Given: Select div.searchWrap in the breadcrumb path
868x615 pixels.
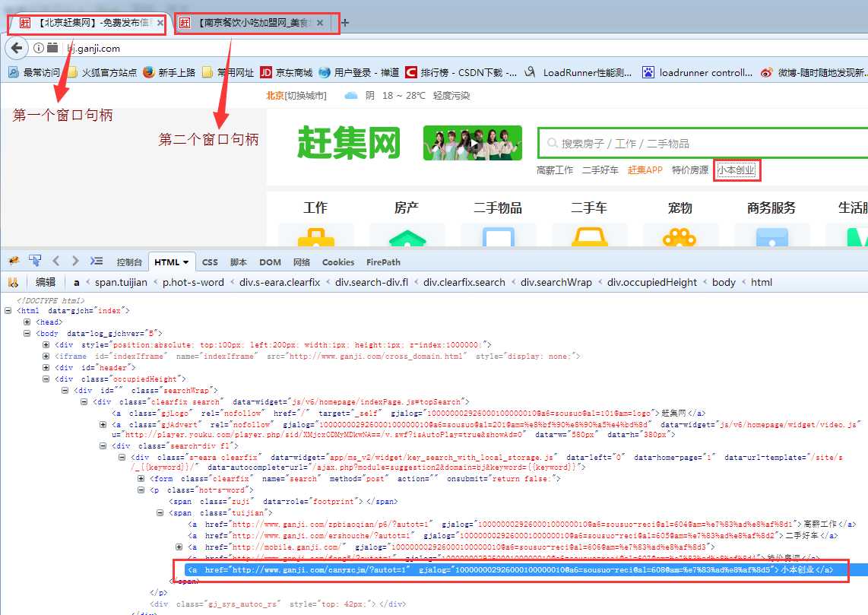Looking at the screenshot, I should coord(556,282).
